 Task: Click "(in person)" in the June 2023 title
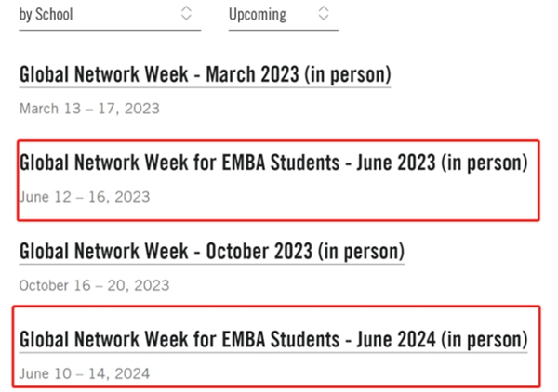coord(484,163)
